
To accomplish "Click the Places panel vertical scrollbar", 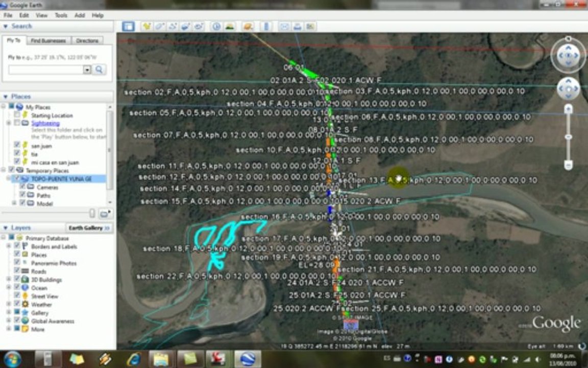I will pos(110,150).
